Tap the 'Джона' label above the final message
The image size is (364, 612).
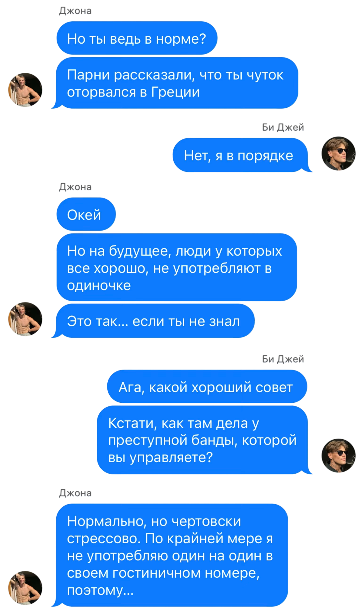point(75,493)
